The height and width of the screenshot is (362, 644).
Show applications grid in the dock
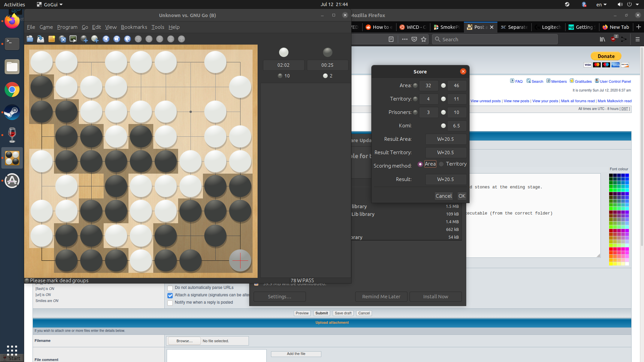tap(12, 350)
